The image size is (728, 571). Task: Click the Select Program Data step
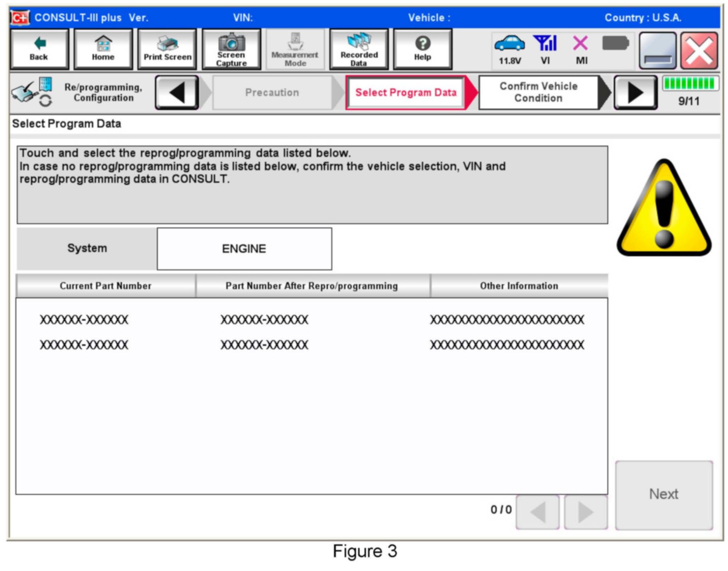pyautogui.click(x=406, y=92)
